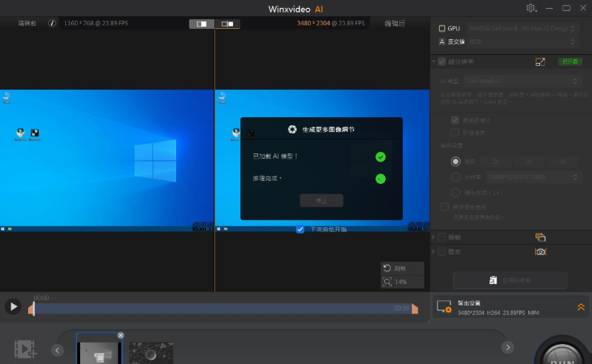
Task: Expand output settings with double chevron
Action: [x=581, y=307]
